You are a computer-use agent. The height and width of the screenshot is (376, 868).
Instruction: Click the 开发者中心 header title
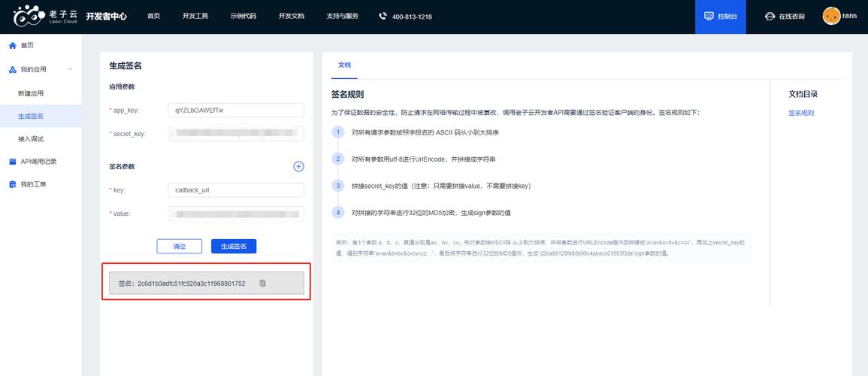click(106, 16)
